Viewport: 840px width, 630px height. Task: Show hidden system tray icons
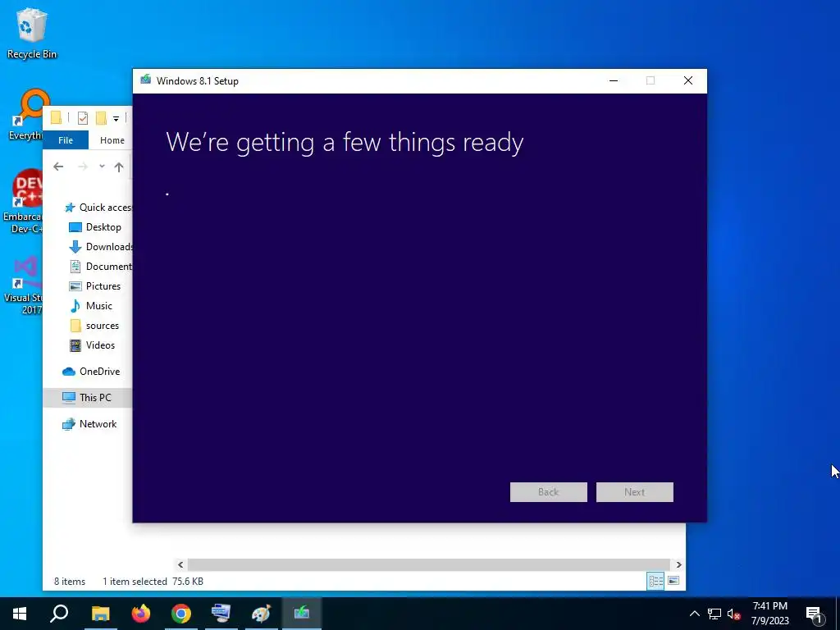tap(694, 614)
